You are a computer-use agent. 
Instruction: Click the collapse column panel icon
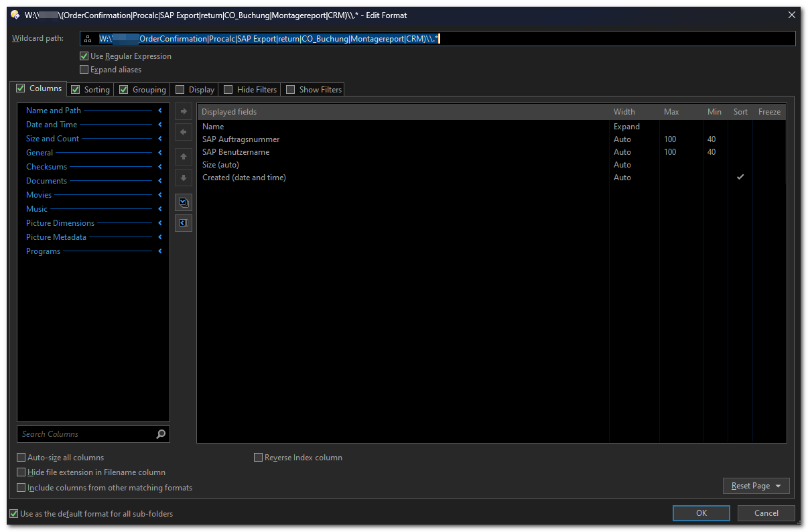click(x=184, y=223)
